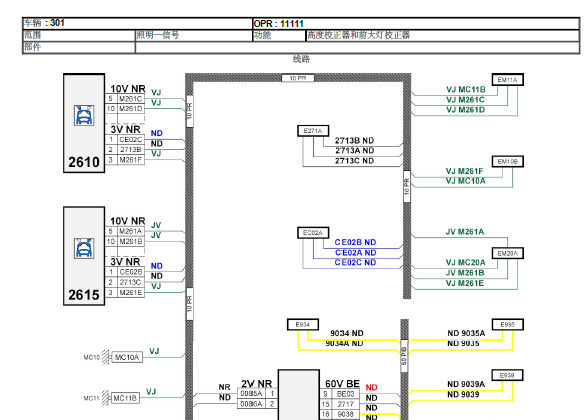Click splice box E935
This screenshot has width=585, height=420.
(x=507, y=325)
